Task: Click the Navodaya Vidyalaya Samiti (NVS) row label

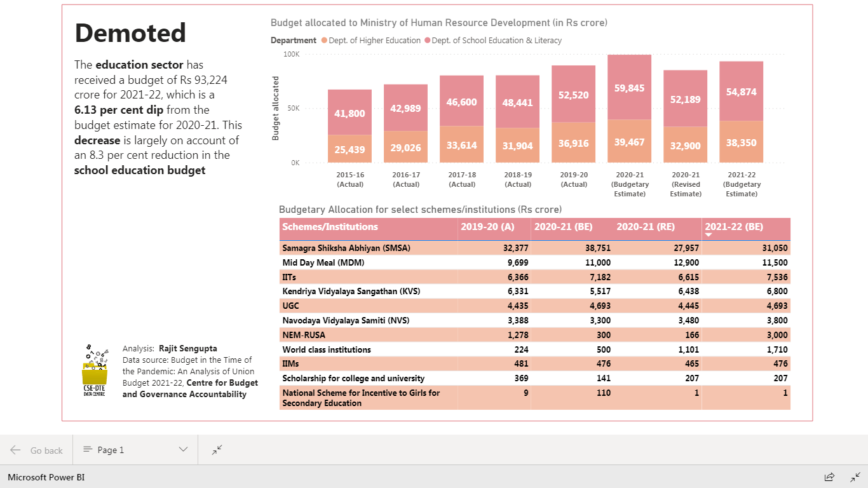Action: pos(347,320)
